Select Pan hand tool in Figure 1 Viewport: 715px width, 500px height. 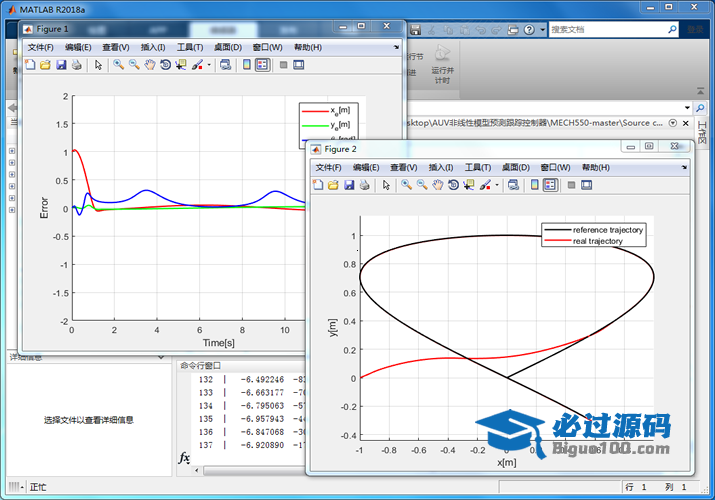(150, 65)
